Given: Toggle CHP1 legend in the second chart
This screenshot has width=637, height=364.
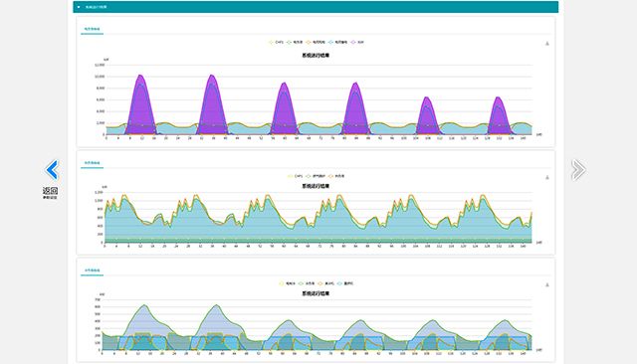Looking at the screenshot, I should [296, 176].
